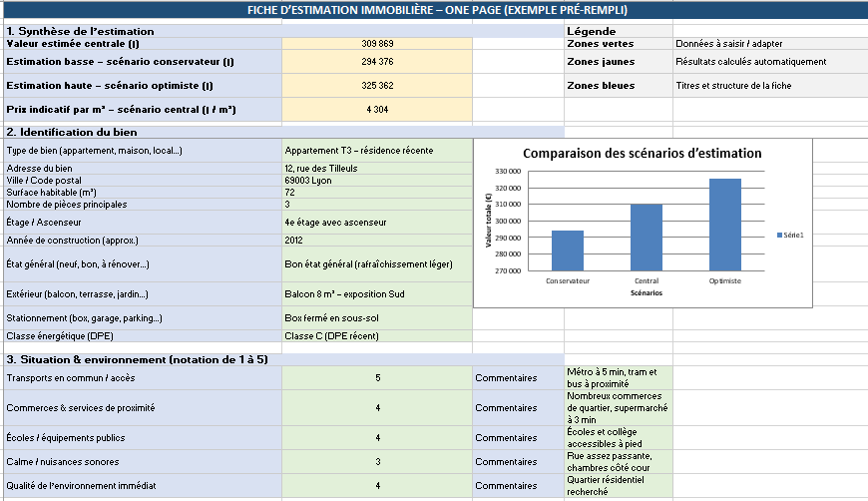
Task: Select the construction year cell 2012
Action: pos(377,241)
